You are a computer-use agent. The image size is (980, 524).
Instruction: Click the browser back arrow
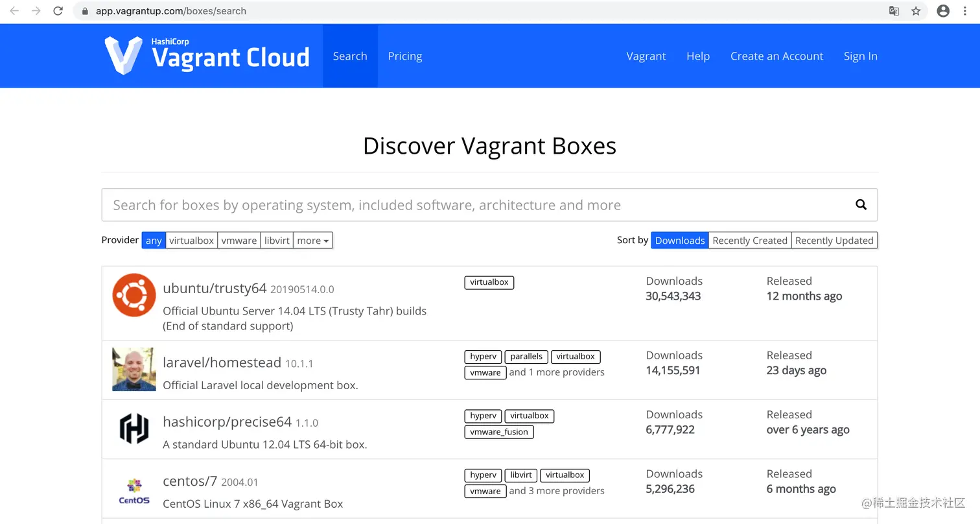pos(14,11)
